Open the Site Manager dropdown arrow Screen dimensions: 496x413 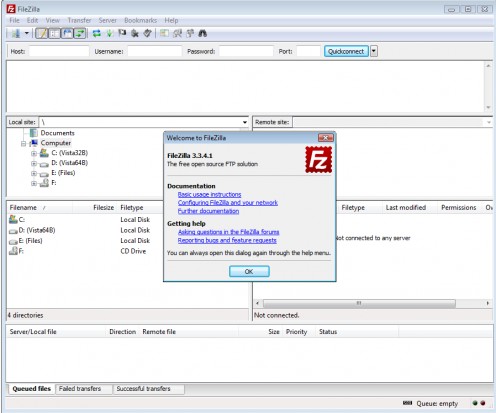(26, 33)
